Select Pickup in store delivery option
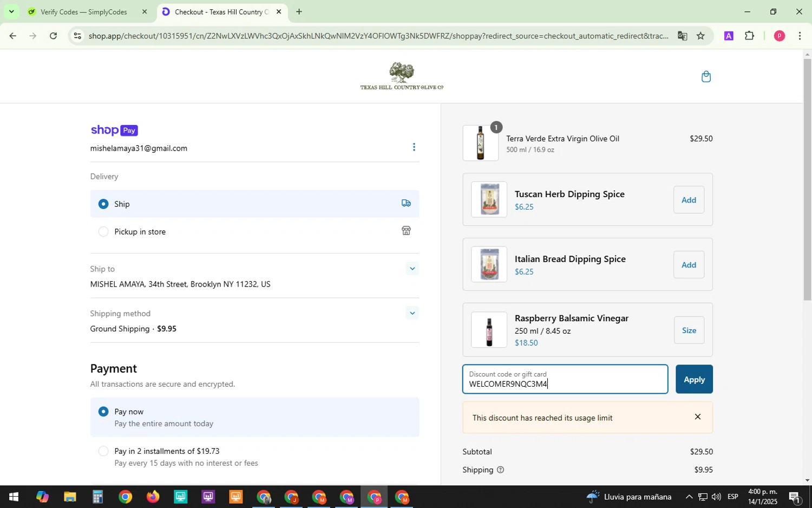The height and width of the screenshot is (508, 812). (254, 231)
